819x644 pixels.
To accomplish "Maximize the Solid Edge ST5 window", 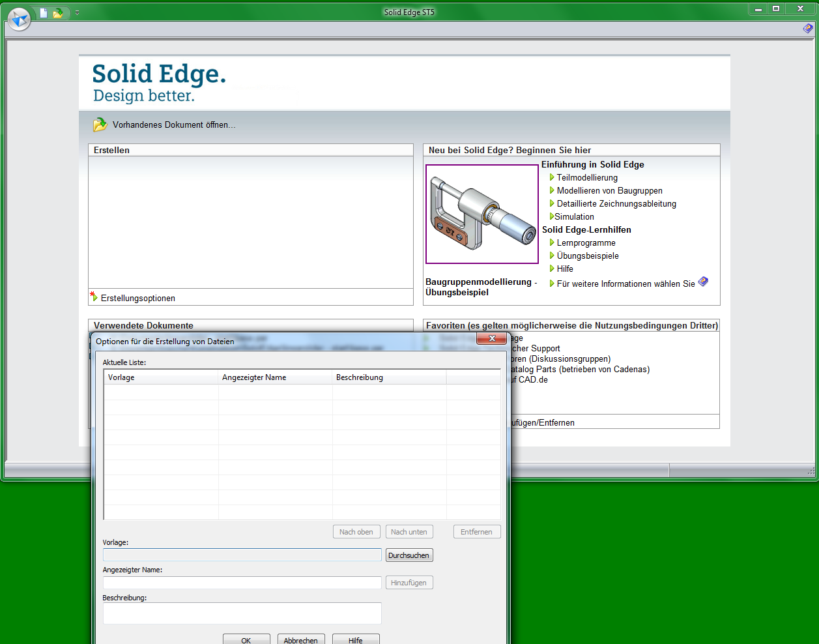I will (x=776, y=9).
